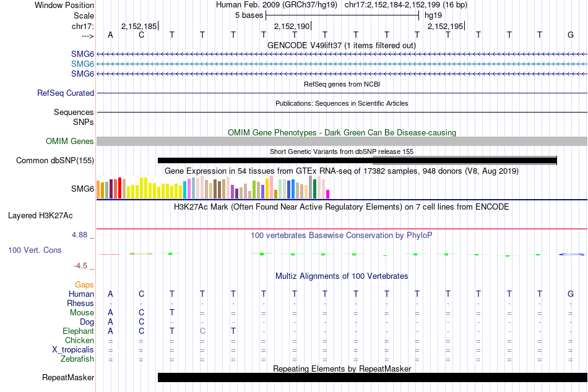Click the Elephant alignment row label
This screenshot has width=588, height=392.
click(x=78, y=331)
